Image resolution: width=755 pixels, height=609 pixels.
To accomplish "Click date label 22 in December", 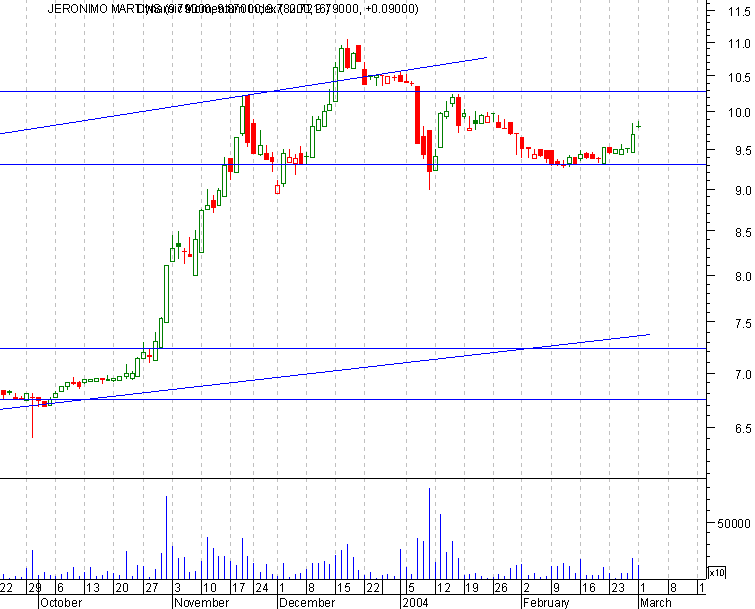I will (373, 588).
